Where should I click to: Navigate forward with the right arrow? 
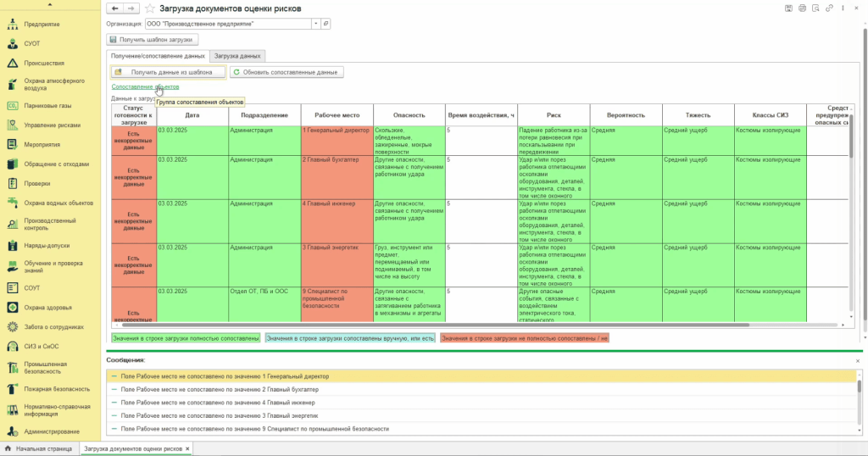(131, 8)
